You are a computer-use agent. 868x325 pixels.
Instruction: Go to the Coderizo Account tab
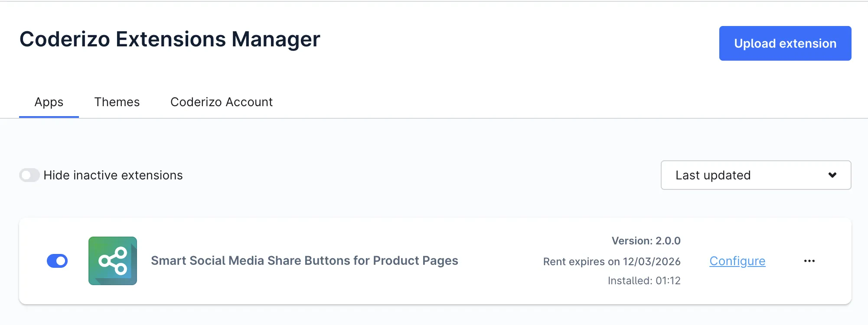(221, 102)
